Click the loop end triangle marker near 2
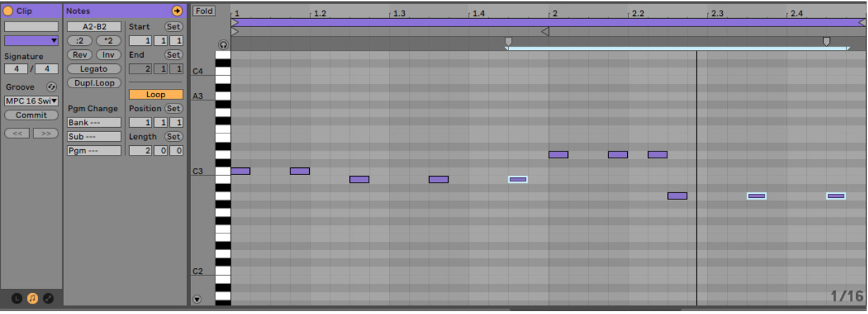868x314 pixels. (x=545, y=31)
